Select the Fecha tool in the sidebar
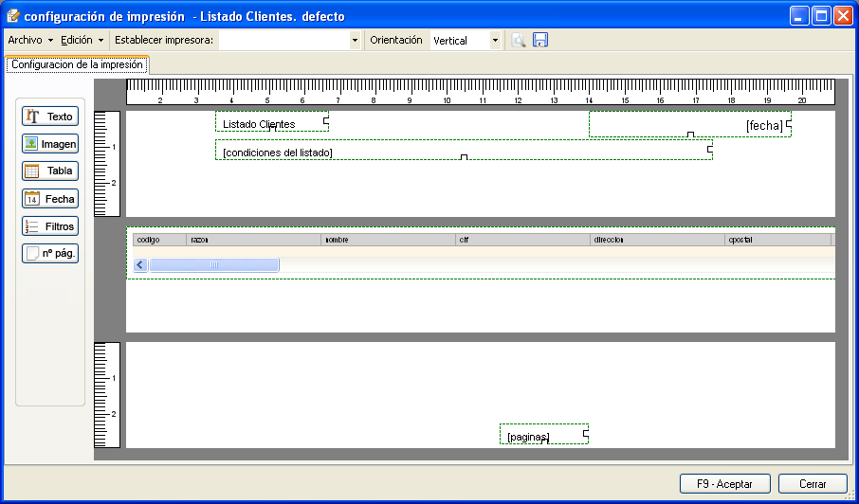Image resolution: width=859 pixels, height=504 pixels. [50, 199]
